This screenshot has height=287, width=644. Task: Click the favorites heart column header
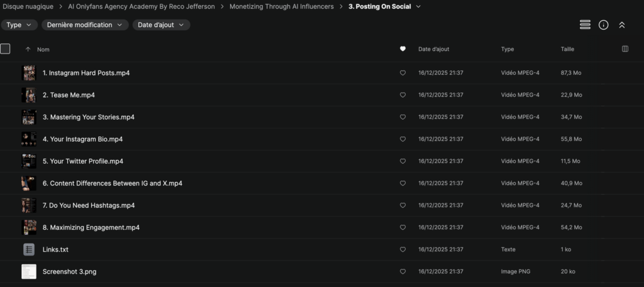coord(402,49)
